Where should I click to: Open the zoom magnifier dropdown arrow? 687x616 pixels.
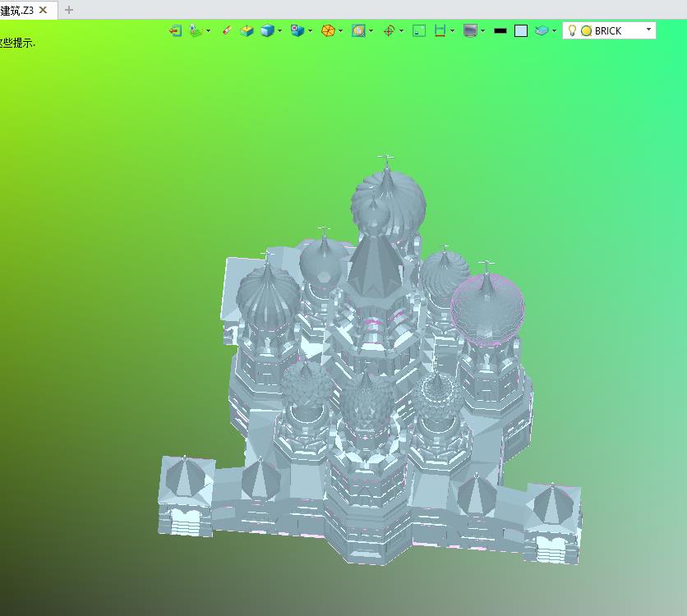click(371, 30)
